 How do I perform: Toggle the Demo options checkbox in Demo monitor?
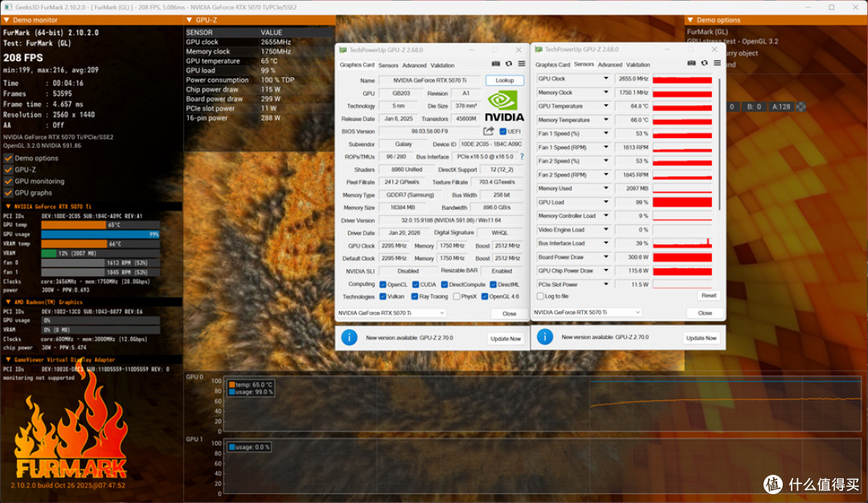click(x=8, y=158)
